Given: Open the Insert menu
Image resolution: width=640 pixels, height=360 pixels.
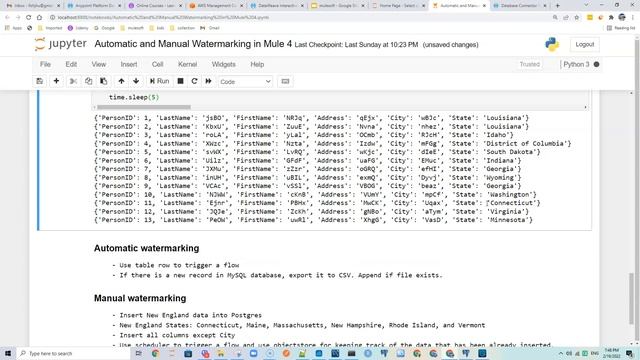Looking at the screenshot, I should [x=129, y=64].
